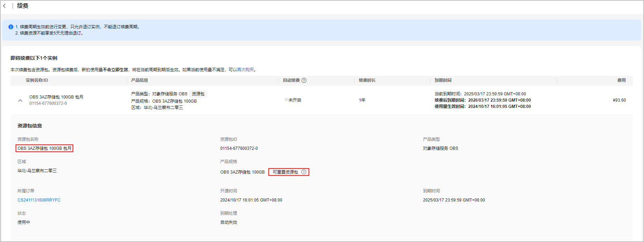The width and height of the screenshot is (644, 242).
Task: Click the 对象存储服务 OBS product type value
Action: coord(441,148)
